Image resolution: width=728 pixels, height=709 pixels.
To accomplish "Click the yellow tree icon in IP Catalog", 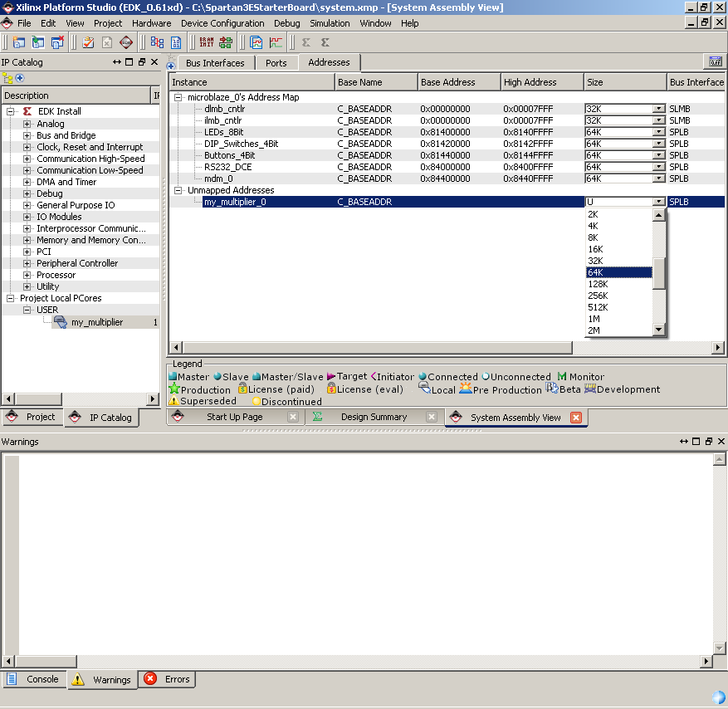I will point(7,78).
